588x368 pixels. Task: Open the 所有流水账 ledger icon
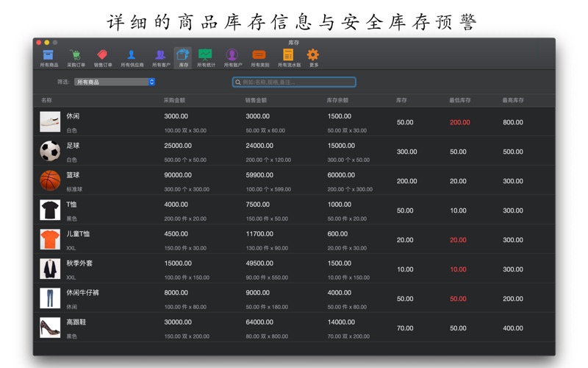click(288, 57)
